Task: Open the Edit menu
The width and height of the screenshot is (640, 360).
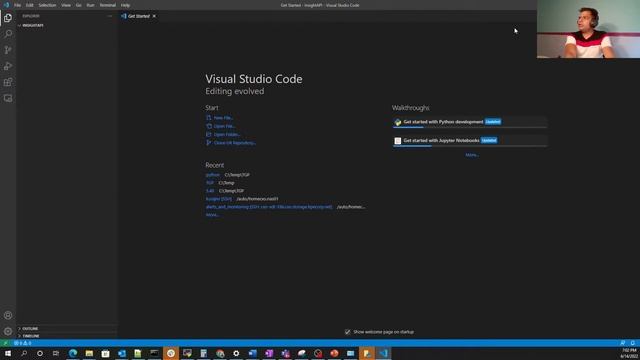Action: pyautogui.click(x=29, y=5)
